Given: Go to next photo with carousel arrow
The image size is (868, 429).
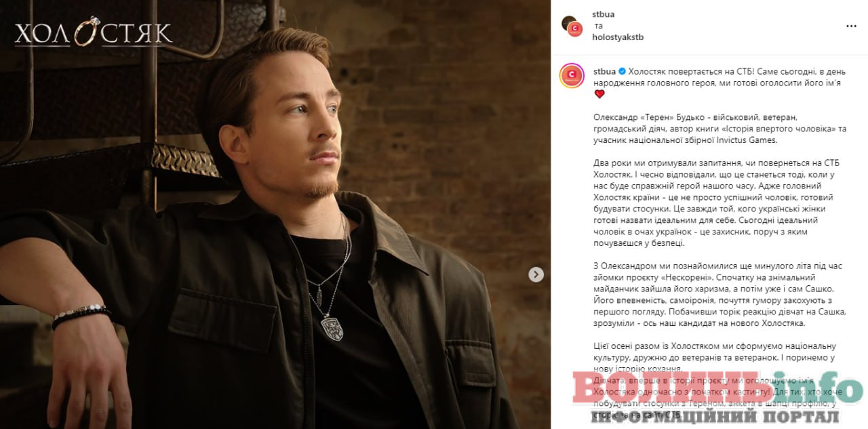Looking at the screenshot, I should pos(536,274).
